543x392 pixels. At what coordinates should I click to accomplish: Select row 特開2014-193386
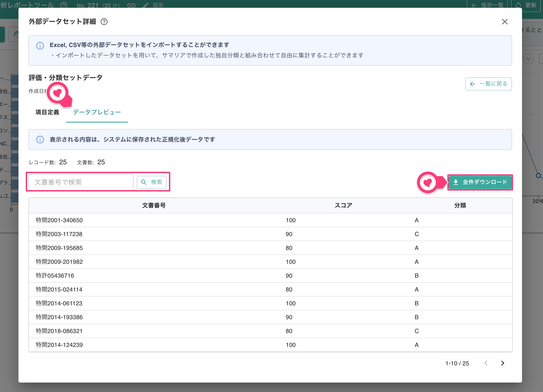[270, 317]
